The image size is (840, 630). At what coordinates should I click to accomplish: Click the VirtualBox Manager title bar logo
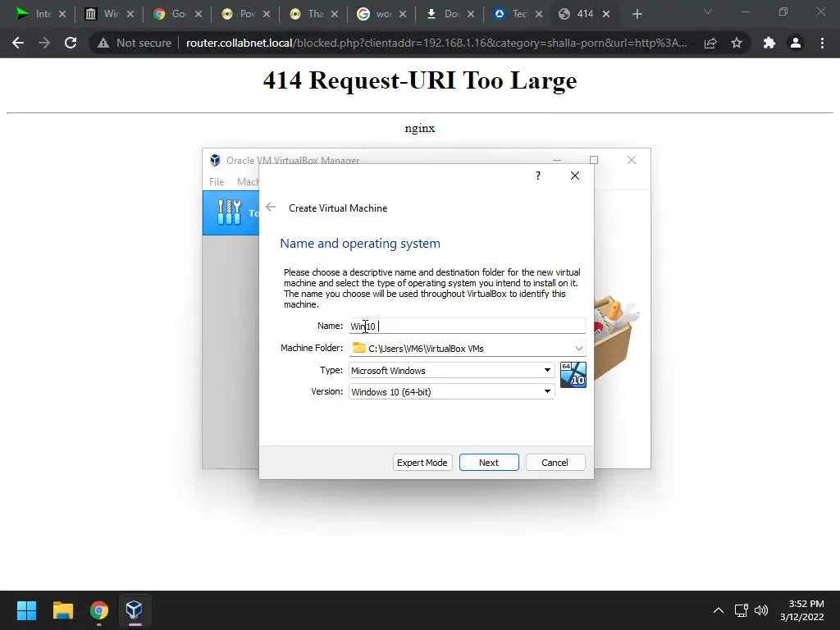coord(215,160)
